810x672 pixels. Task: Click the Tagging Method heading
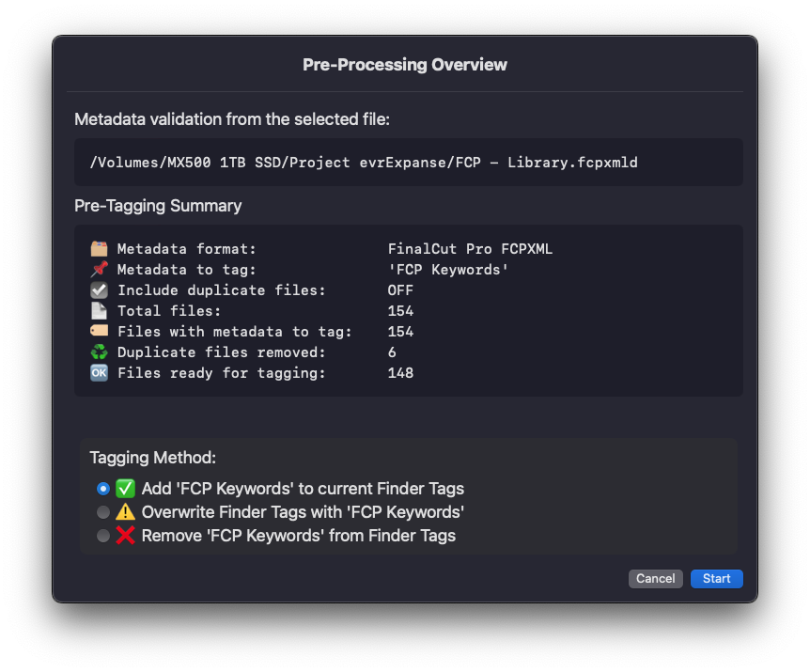tap(153, 458)
